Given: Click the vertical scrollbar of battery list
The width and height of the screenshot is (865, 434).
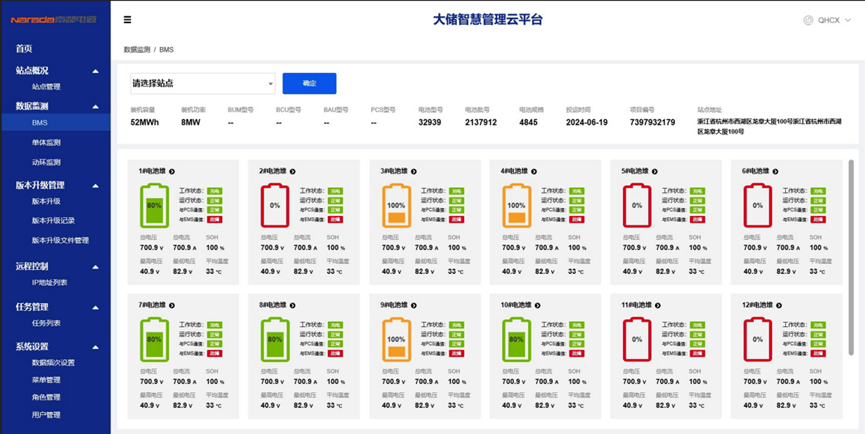Looking at the screenshot, I should (851, 258).
